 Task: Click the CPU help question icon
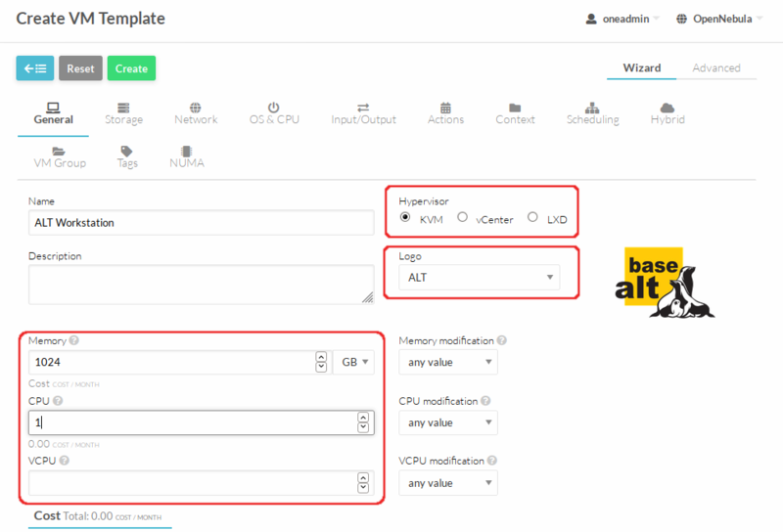[x=58, y=401]
